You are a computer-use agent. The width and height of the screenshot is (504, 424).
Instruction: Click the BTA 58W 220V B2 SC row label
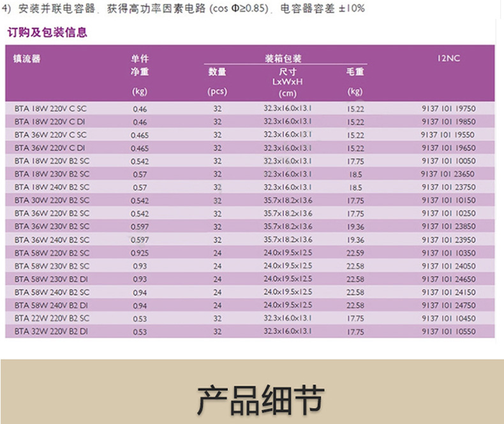pyautogui.click(x=52, y=253)
